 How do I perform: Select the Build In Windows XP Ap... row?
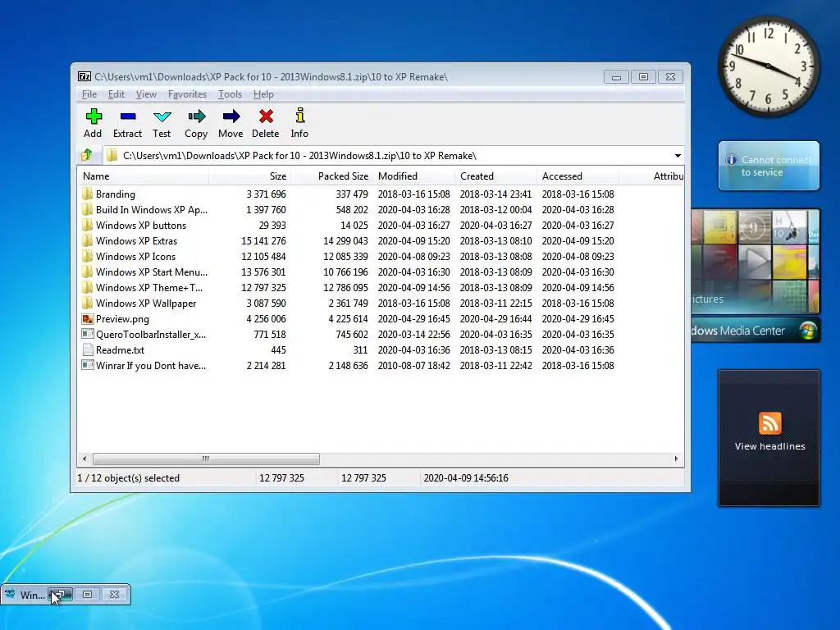tap(348, 209)
